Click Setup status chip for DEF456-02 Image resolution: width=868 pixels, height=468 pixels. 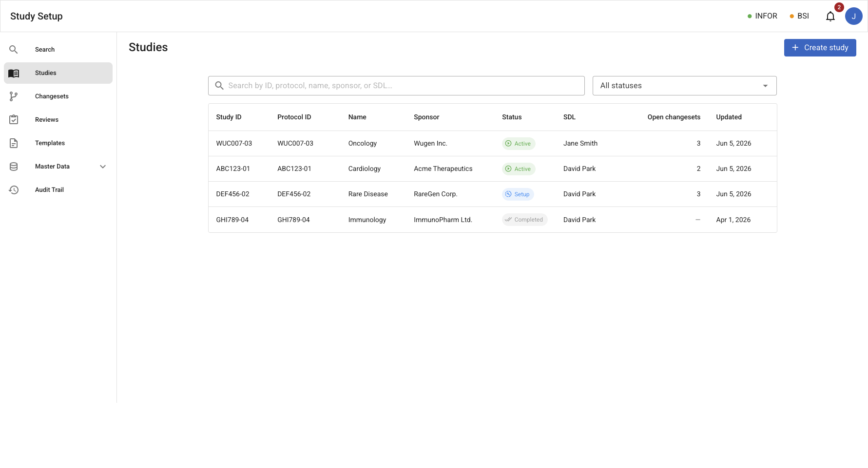pyautogui.click(x=518, y=194)
